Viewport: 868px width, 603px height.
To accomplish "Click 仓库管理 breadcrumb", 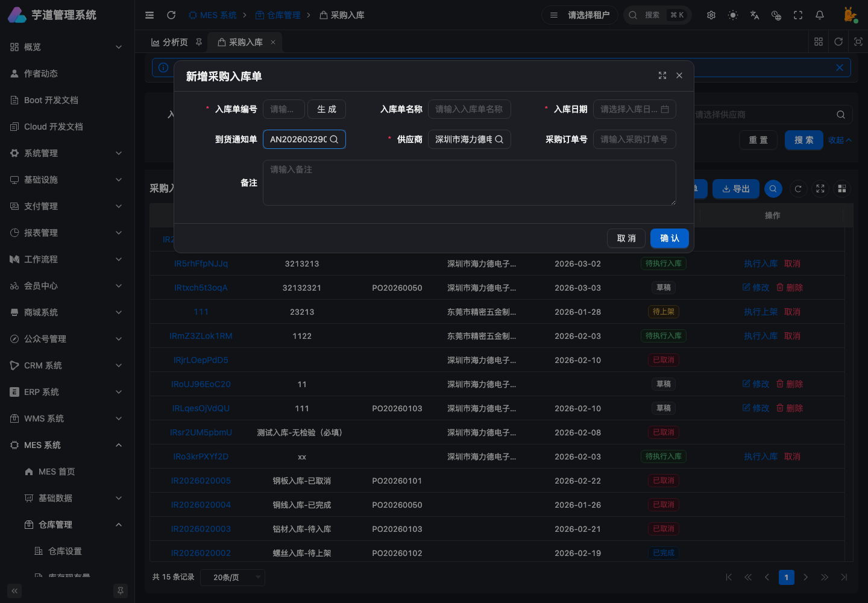I will [x=278, y=15].
